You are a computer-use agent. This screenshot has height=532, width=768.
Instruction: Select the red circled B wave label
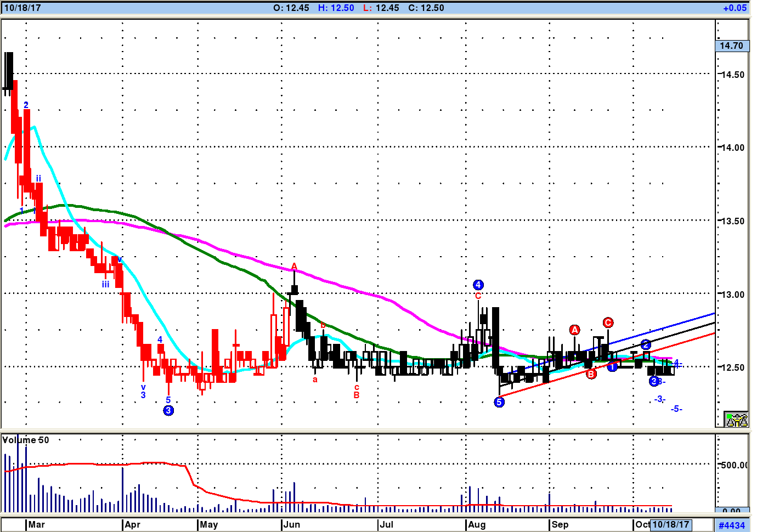pyautogui.click(x=591, y=374)
